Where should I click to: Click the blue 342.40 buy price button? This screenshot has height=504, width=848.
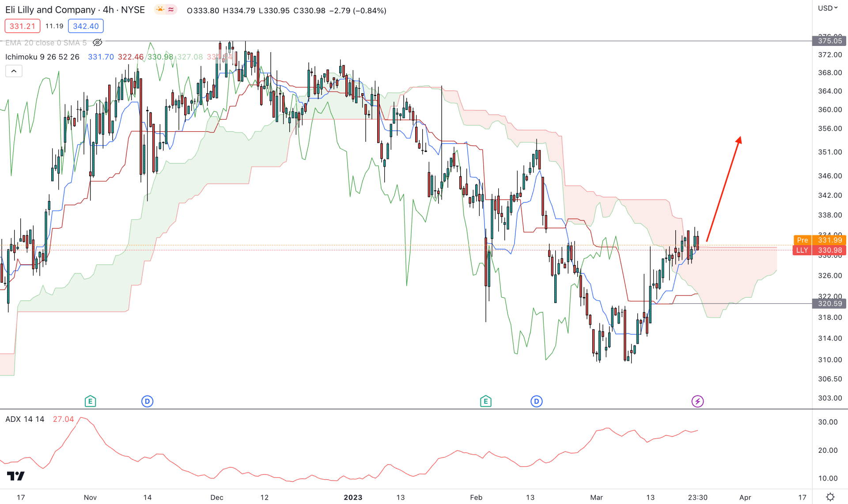(86, 26)
